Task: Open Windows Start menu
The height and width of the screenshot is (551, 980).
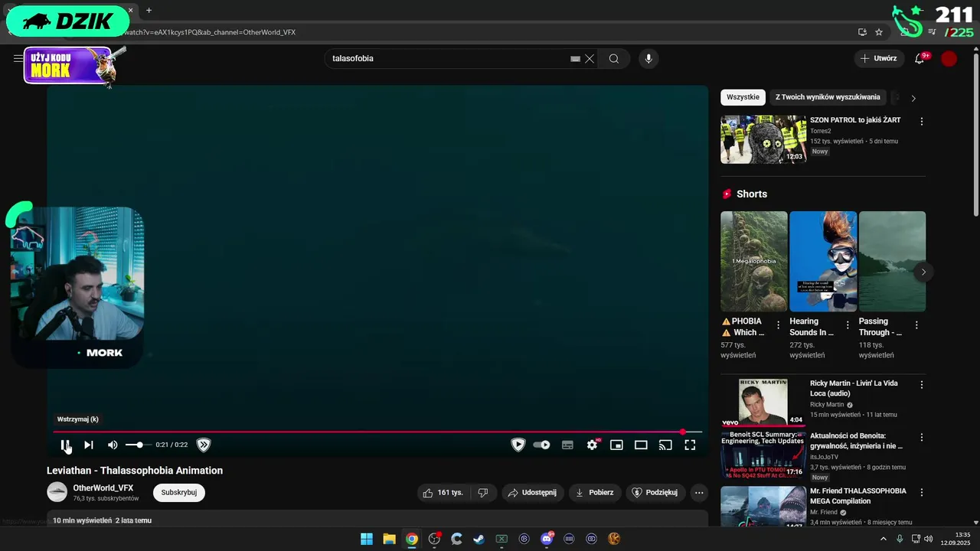Action: point(367,539)
